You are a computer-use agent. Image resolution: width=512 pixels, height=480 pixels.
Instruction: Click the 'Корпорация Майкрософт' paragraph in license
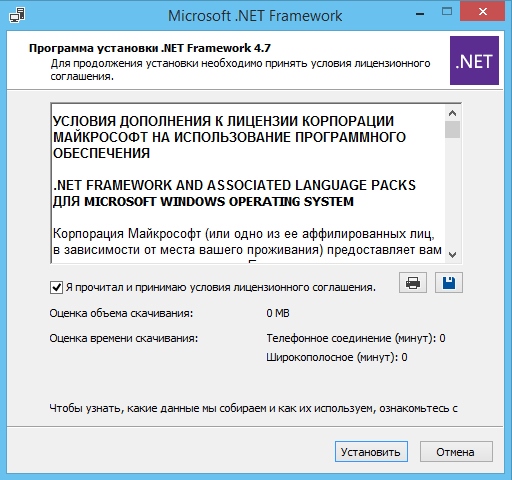(247, 242)
